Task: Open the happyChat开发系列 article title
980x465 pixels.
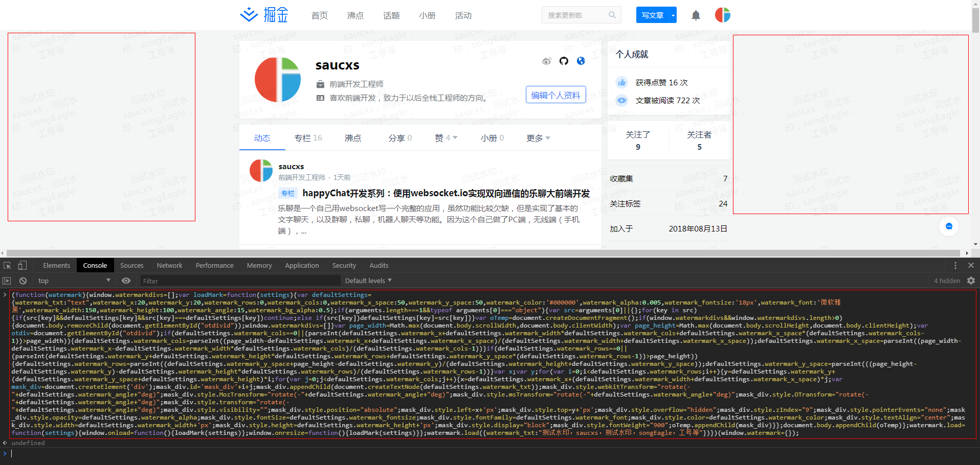Action: pyautogui.click(x=446, y=193)
